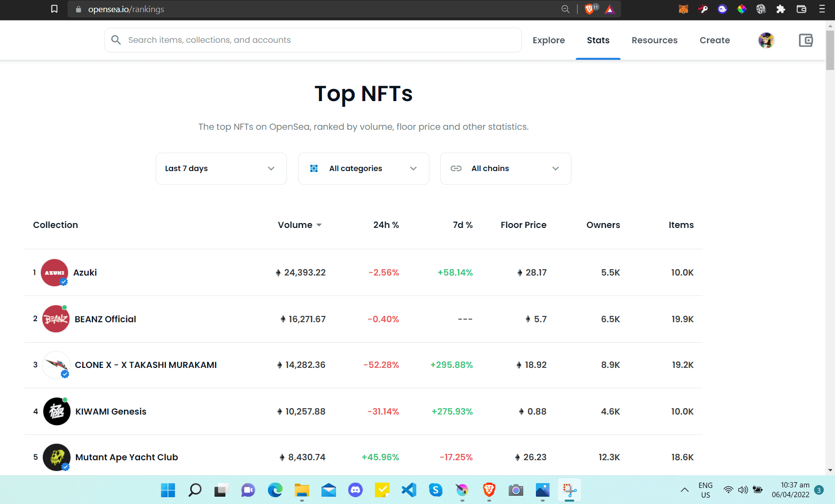Open File Explorer from taskbar
Viewport: 835px width, 504px height.
coord(302,490)
